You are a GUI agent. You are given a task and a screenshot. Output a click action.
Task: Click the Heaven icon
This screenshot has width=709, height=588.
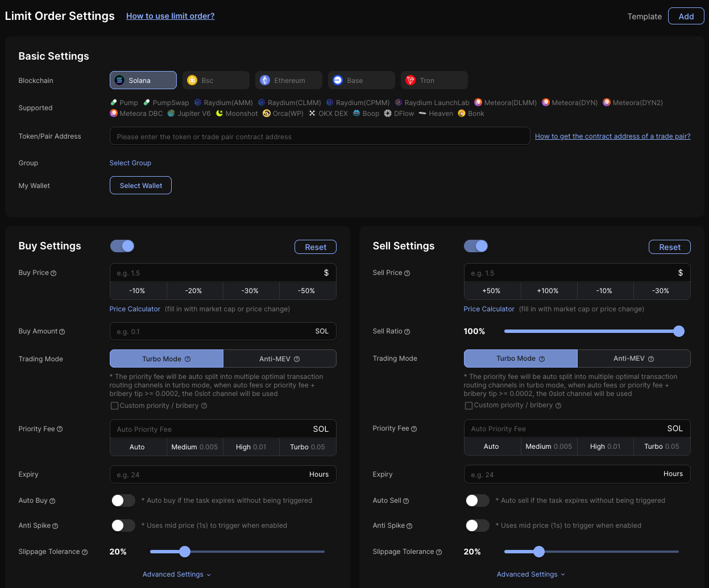coord(422,114)
